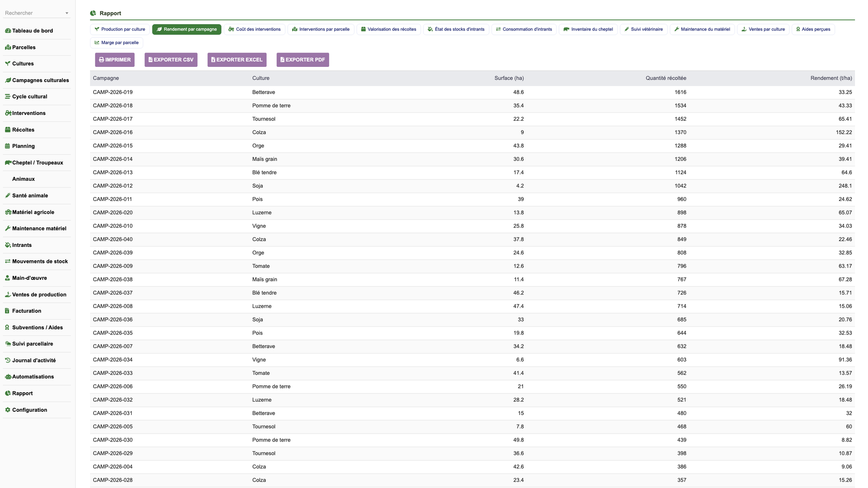Click the Rapport pie chart sidebar icon
This screenshot has width=868, height=488.
(x=8, y=394)
